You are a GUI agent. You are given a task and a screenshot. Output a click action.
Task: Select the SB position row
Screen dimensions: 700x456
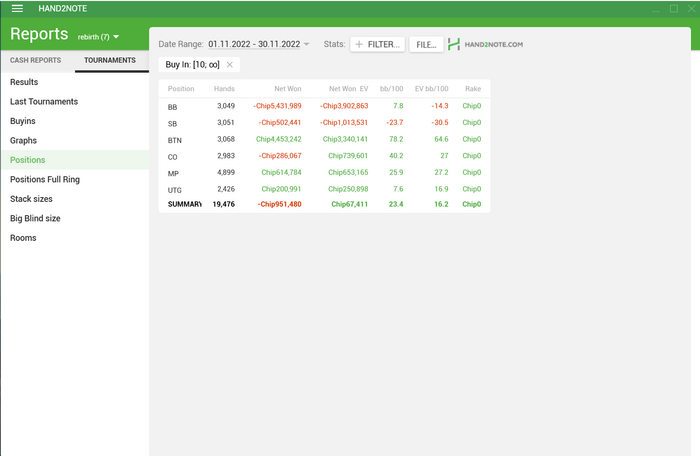[325, 123]
